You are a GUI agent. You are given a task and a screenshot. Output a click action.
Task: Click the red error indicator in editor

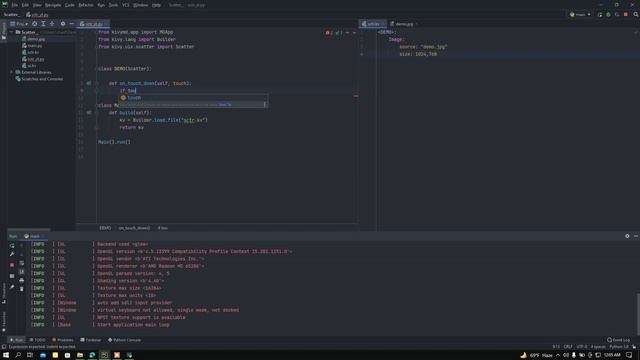(x=330, y=33)
